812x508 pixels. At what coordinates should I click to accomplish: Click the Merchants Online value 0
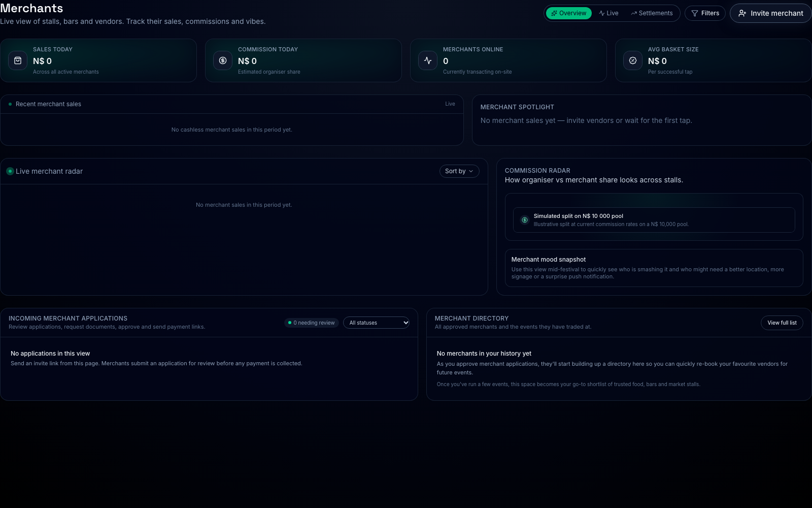pyautogui.click(x=446, y=61)
